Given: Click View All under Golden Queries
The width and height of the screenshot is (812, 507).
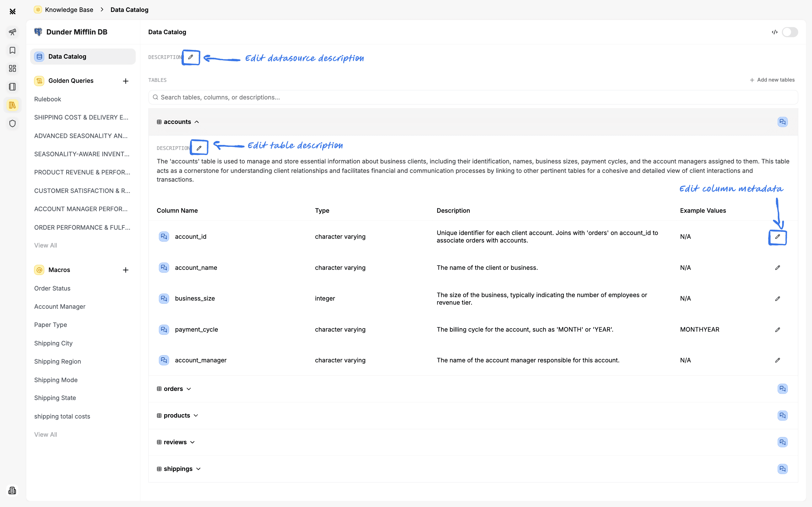Looking at the screenshot, I should (x=45, y=245).
